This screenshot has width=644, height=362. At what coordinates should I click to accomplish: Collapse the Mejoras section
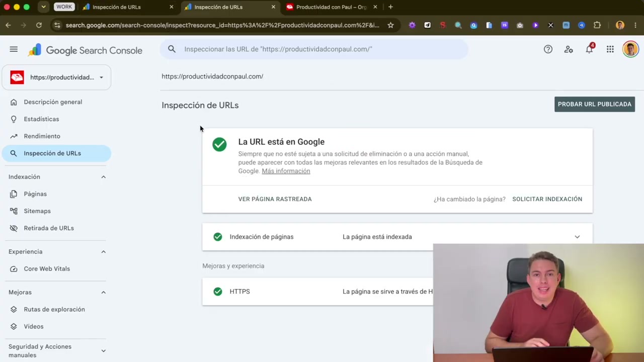tap(103, 293)
